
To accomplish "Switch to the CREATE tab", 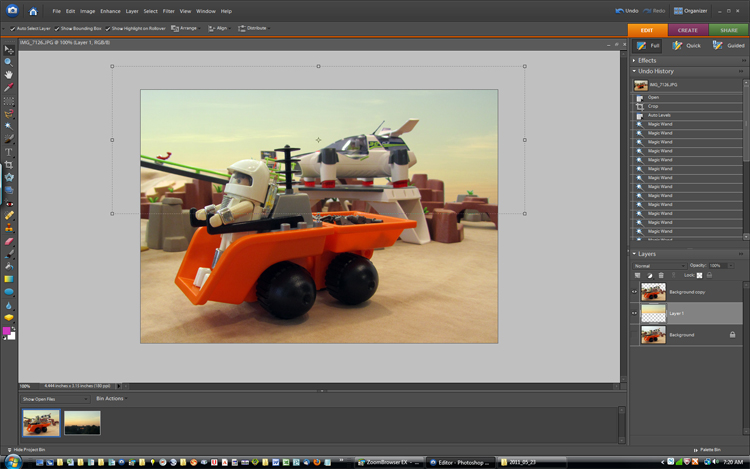I will click(688, 30).
